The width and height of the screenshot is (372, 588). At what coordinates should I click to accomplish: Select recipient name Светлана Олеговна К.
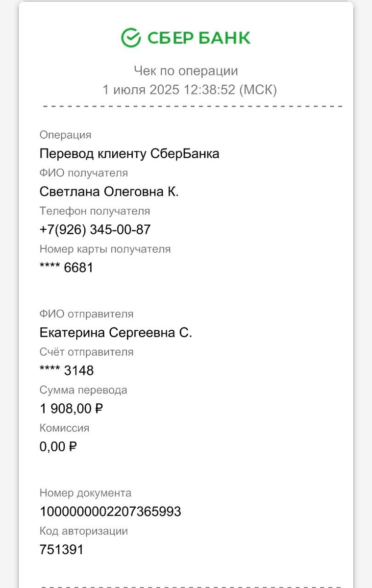[109, 192]
